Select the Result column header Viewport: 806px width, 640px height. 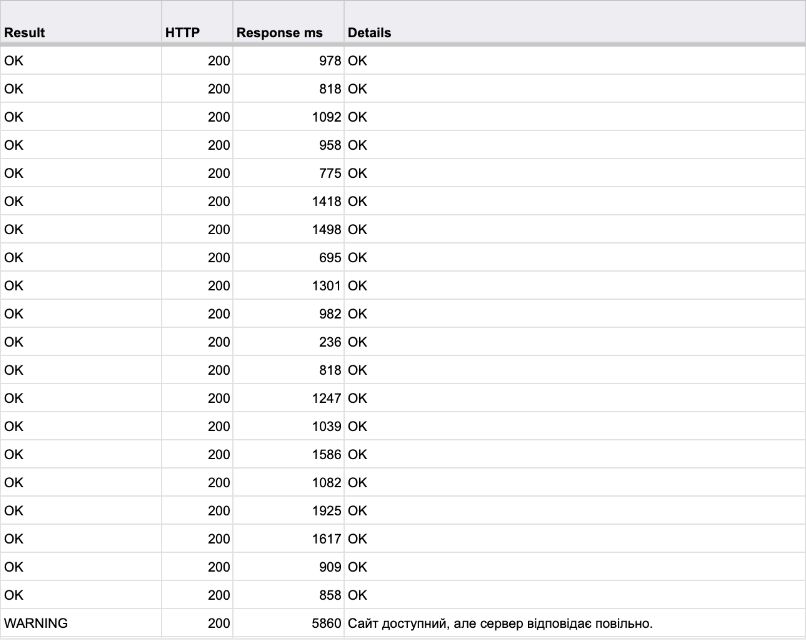81,23
